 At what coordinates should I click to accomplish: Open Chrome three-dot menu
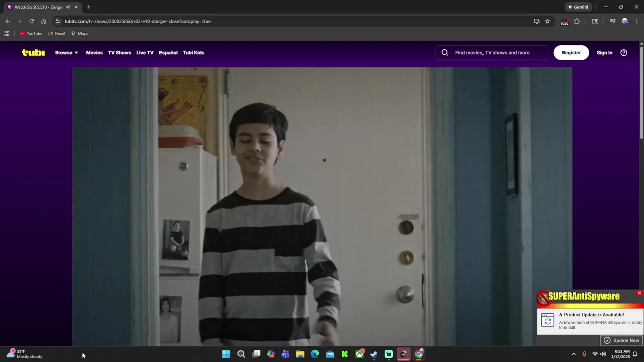(x=637, y=21)
